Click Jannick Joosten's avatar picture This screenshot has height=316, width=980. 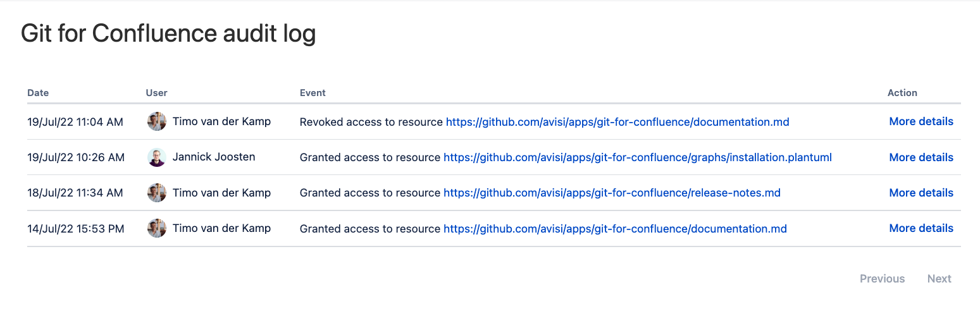[x=156, y=157]
